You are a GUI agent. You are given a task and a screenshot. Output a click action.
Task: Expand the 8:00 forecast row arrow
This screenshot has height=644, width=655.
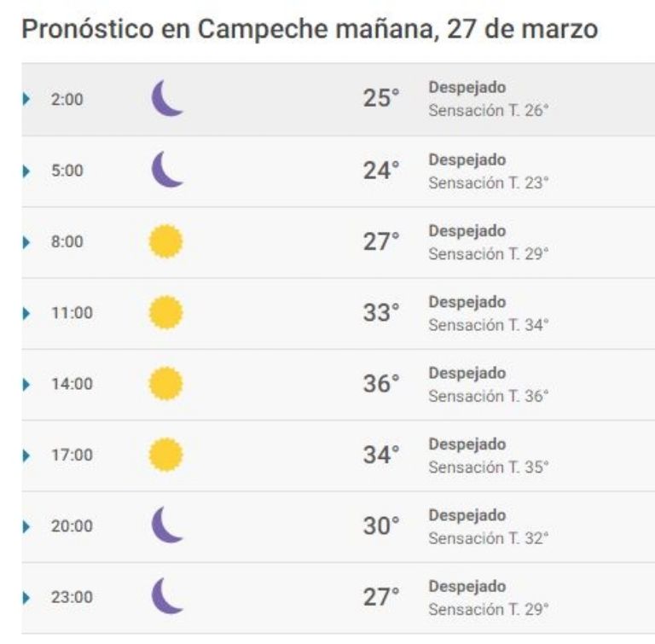(x=26, y=242)
